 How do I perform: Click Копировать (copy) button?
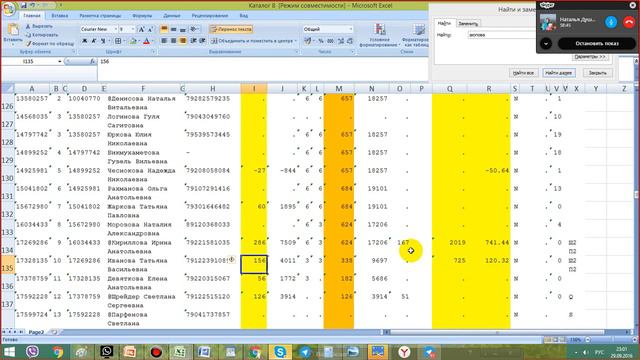(42, 35)
